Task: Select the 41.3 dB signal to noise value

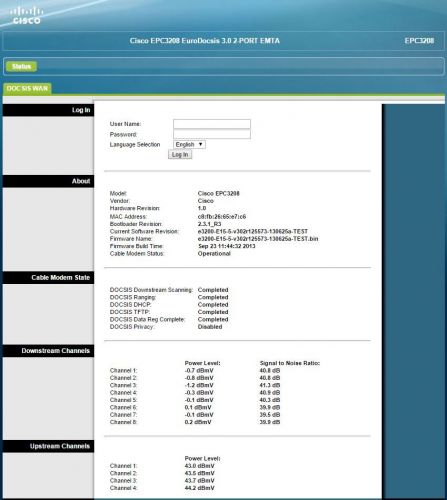Action: [270, 385]
